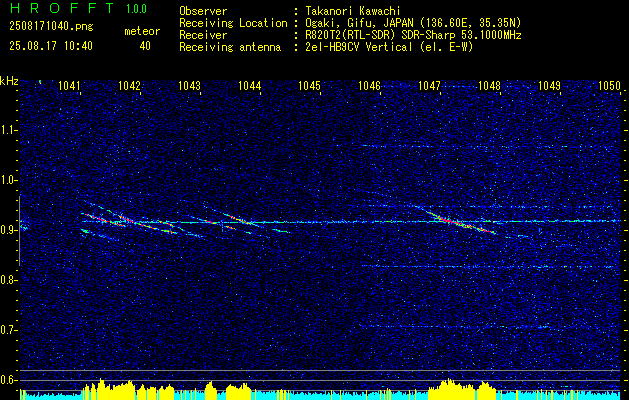Click version number 1.0.0

click(136, 9)
